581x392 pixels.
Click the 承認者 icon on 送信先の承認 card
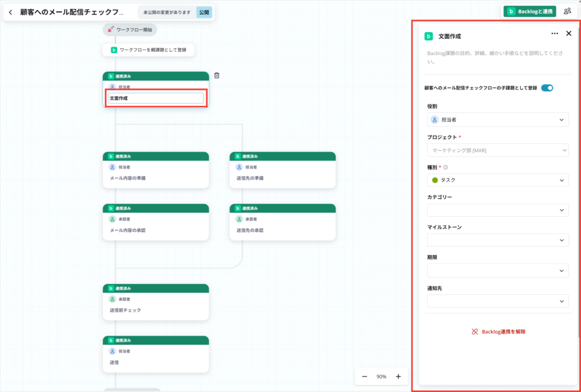[x=239, y=219]
